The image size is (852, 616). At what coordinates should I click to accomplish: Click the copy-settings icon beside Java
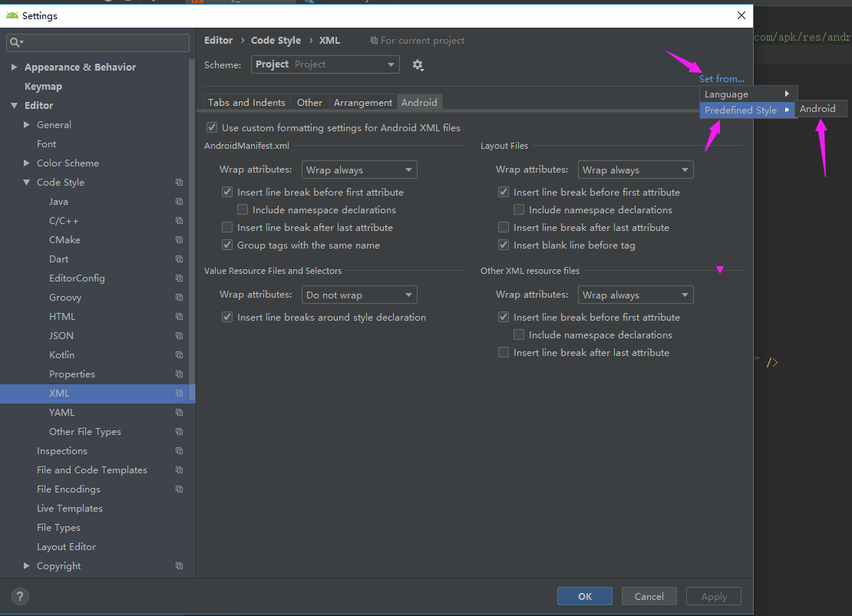point(179,201)
